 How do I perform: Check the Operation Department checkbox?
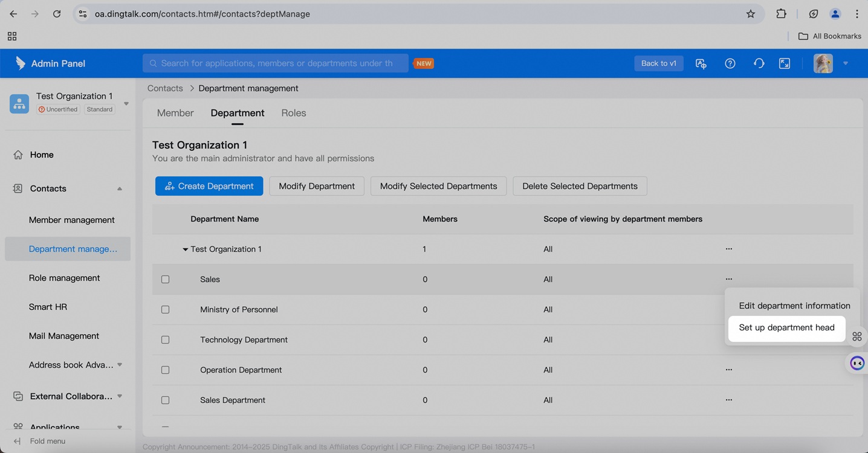tap(165, 370)
